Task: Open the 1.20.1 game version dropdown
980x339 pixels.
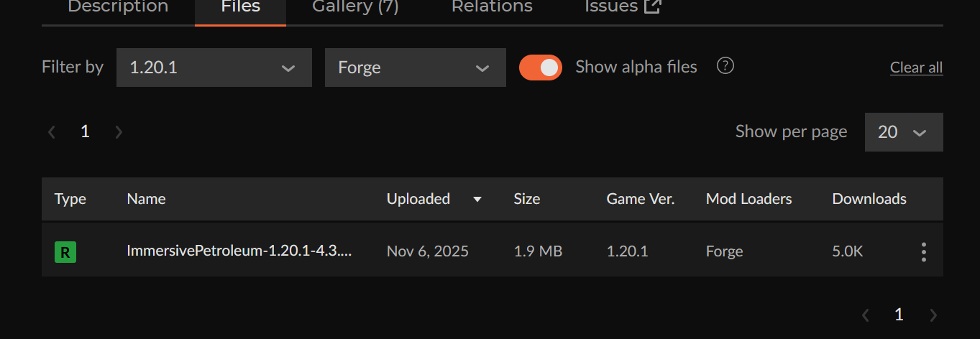Action: (x=214, y=68)
